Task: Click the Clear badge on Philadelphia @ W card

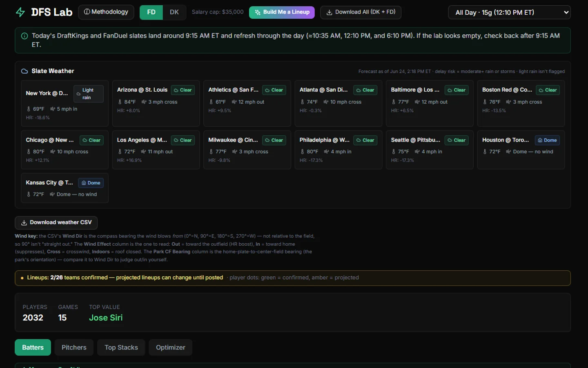Action: [x=365, y=140]
